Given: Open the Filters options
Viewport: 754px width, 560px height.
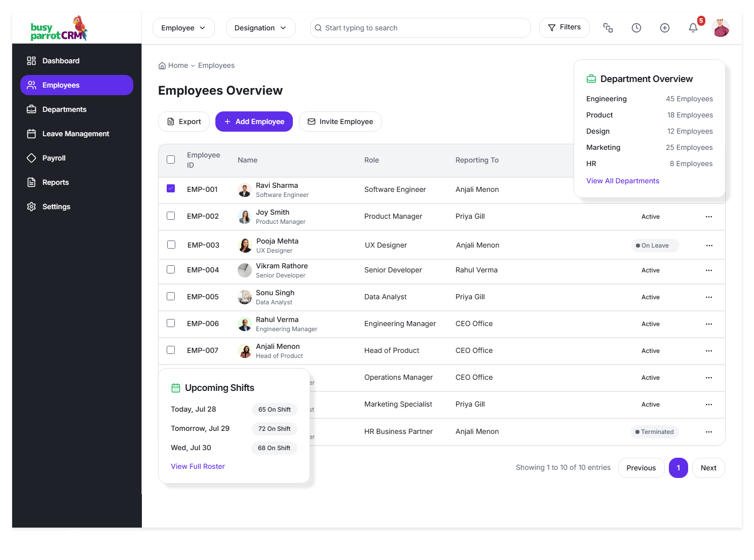Looking at the screenshot, I should coord(564,27).
